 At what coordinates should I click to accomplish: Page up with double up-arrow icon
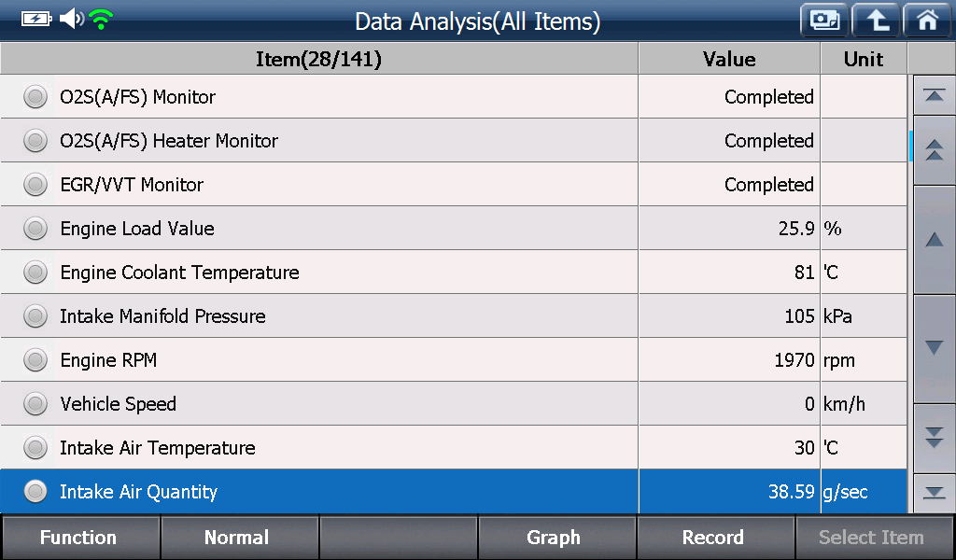coord(934,150)
